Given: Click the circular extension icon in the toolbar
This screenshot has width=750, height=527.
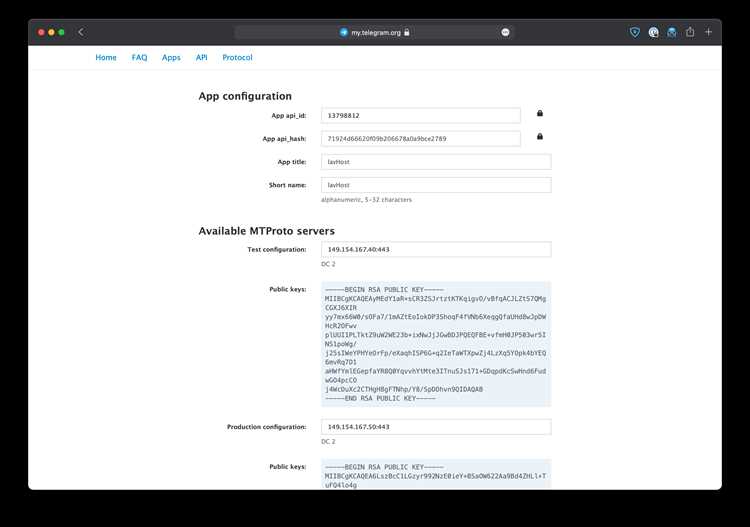Looking at the screenshot, I should pyautogui.click(x=653, y=32).
